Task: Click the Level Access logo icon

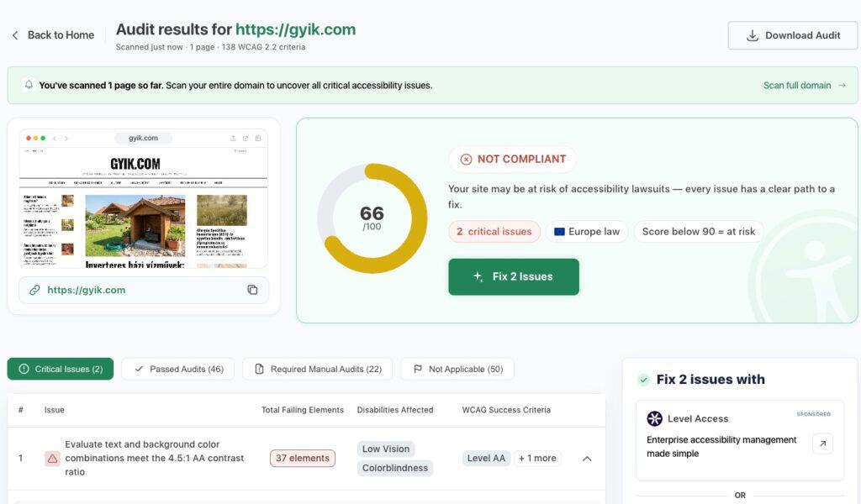Action: pyautogui.click(x=654, y=418)
